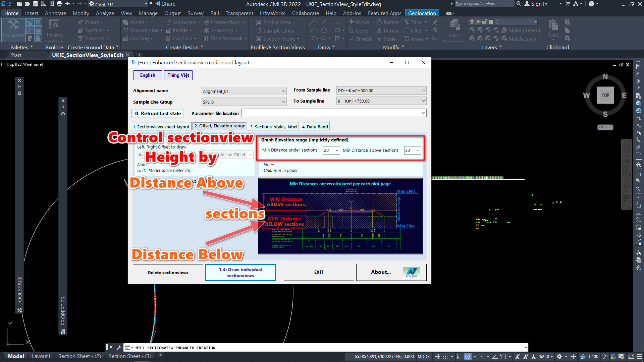This screenshot has height=362, width=644.
Task: Switch to Data Band tab
Action: pos(315,127)
